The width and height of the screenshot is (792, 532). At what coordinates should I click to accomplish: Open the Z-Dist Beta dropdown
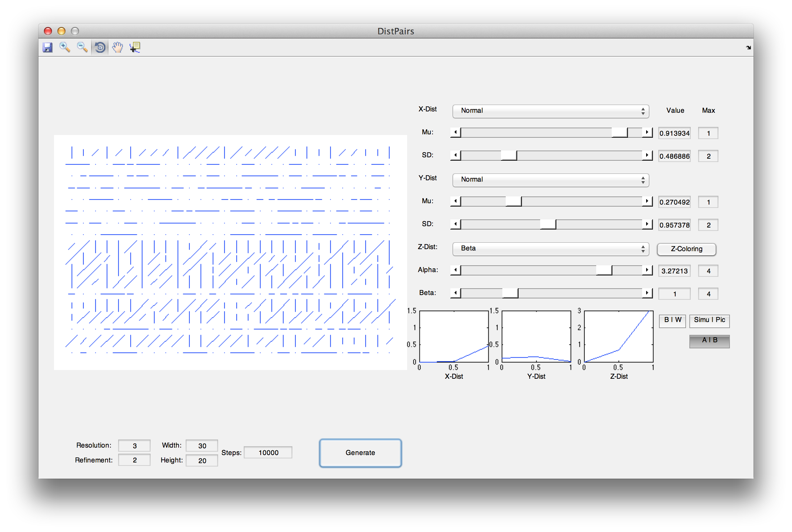pyautogui.click(x=550, y=249)
